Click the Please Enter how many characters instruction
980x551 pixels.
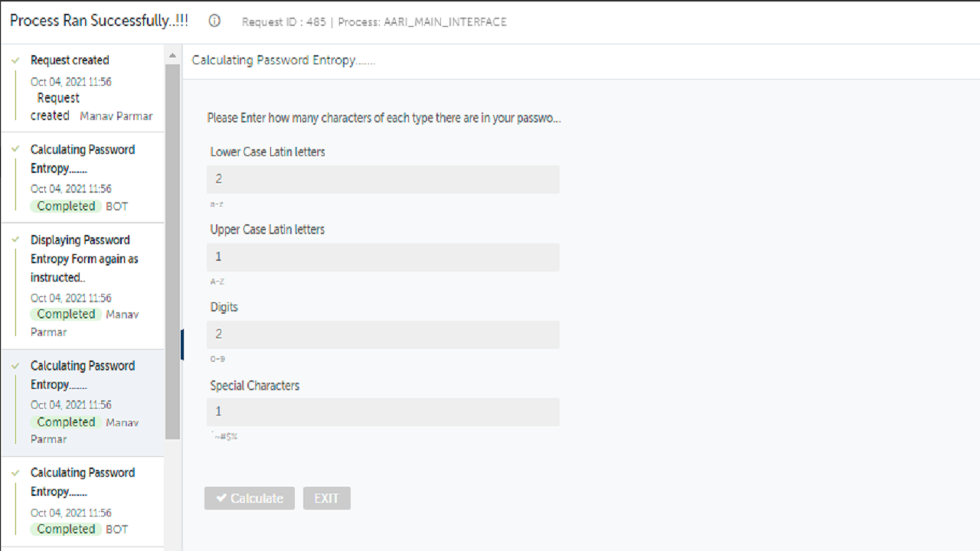pos(384,119)
